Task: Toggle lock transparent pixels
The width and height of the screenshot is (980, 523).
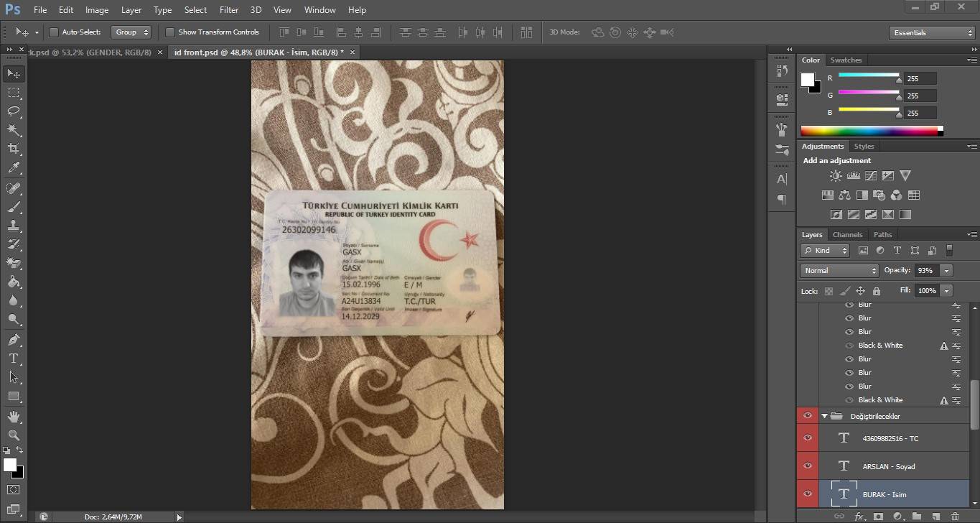Action: coord(829,291)
